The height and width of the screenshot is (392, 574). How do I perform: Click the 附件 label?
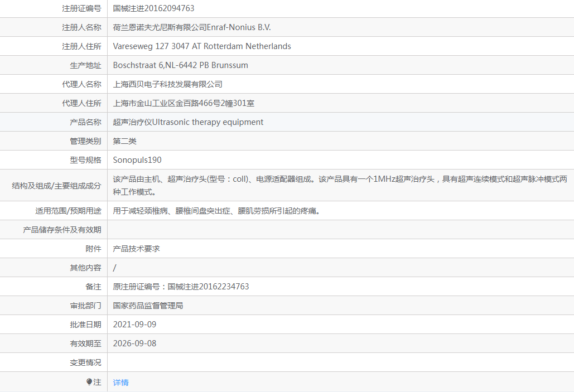click(x=93, y=249)
